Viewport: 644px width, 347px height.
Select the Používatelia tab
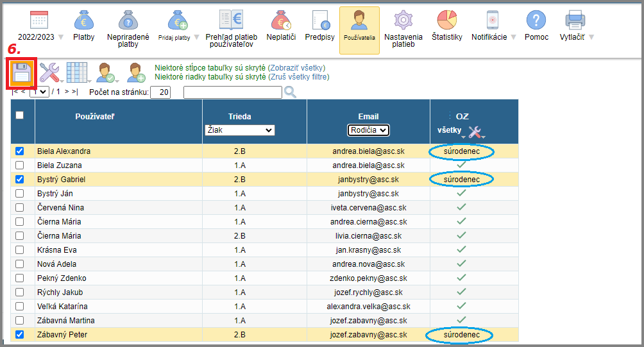coord(359,30)
